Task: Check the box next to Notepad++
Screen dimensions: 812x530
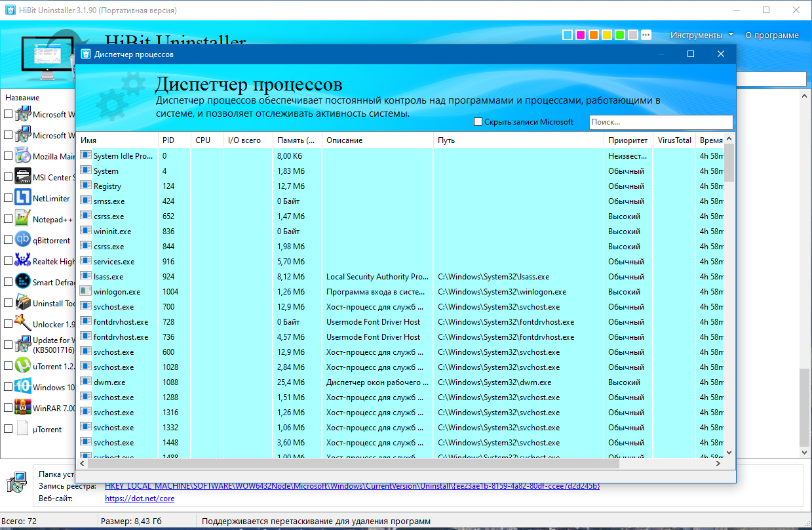Action: pyautogui.click(x=8, y=218)
